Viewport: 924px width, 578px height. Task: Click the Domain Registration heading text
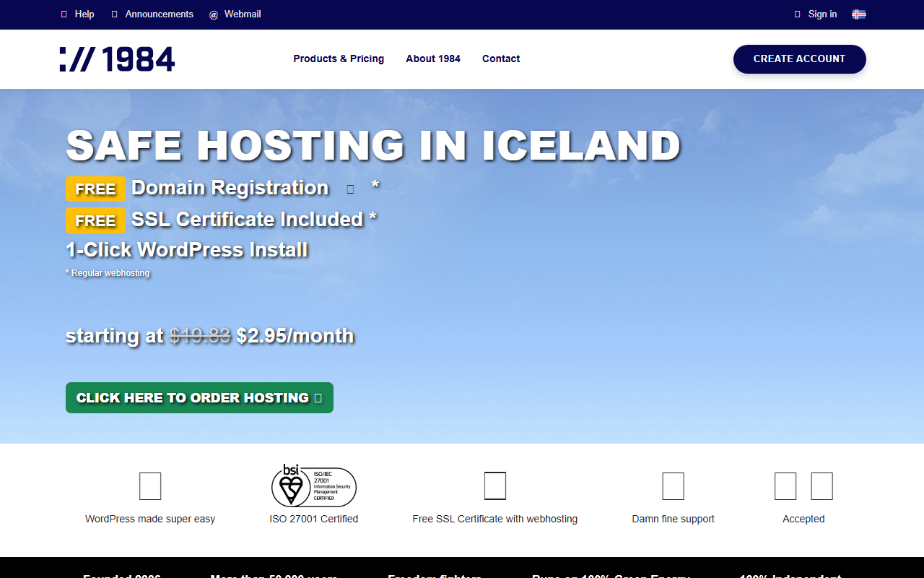(x=230, y=188)
